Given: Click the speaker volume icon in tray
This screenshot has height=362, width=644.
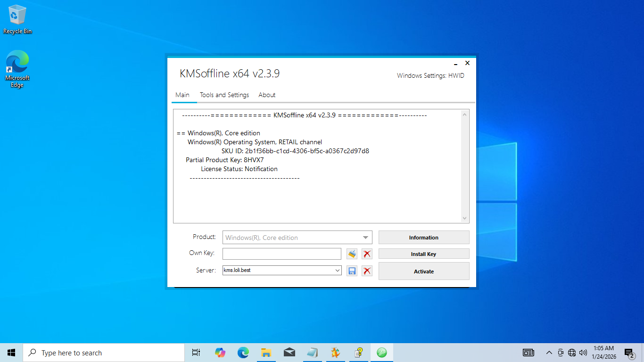Looking at the screenshot, I should 583,353.
